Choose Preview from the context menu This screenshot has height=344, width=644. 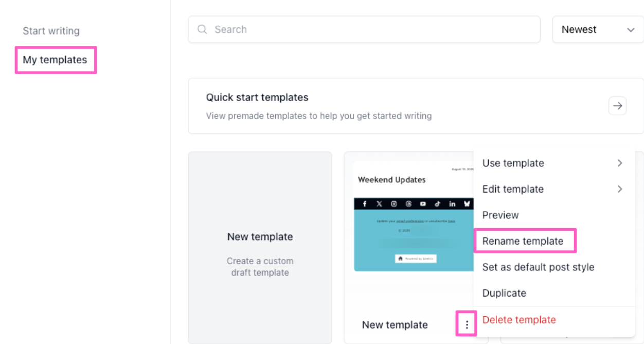pos(500,215)
